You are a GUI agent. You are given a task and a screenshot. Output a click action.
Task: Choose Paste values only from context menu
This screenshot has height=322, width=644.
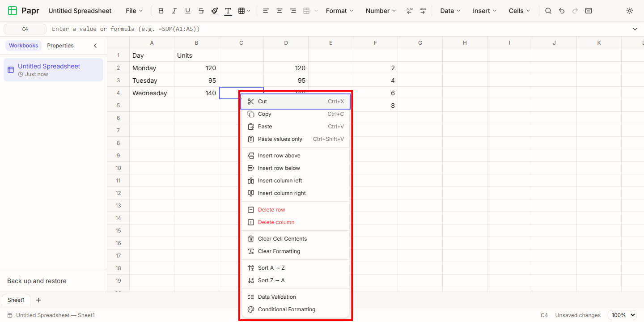[x=296, y=139]
